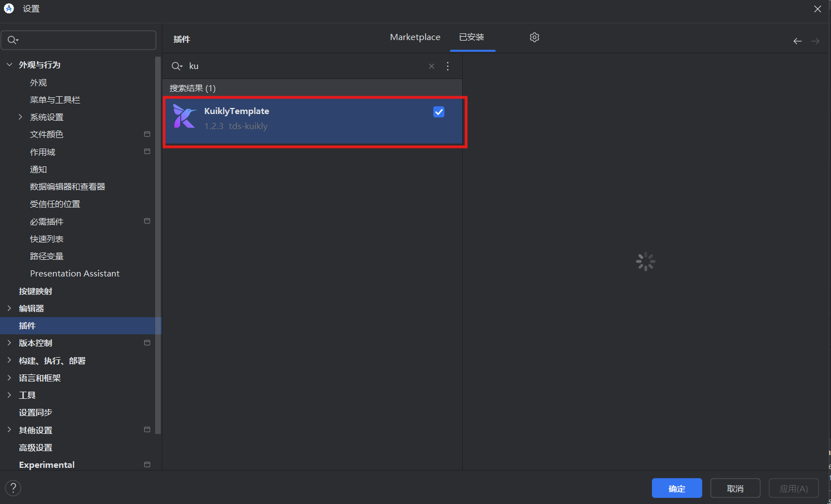
Task: Select 按键映射 in the settings tree
Action: coord(36,291)
